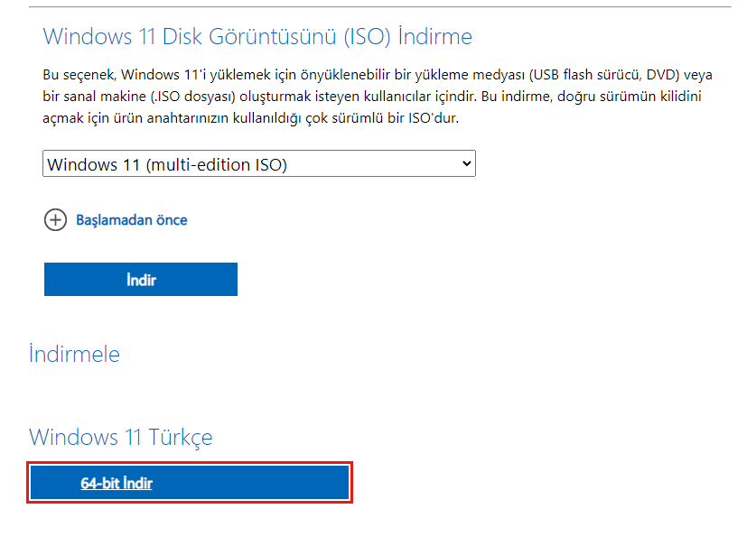Open the Başlamadan önce link
Image resolution: width=756 pixels, height=546 pixels.
click(131, 220)
